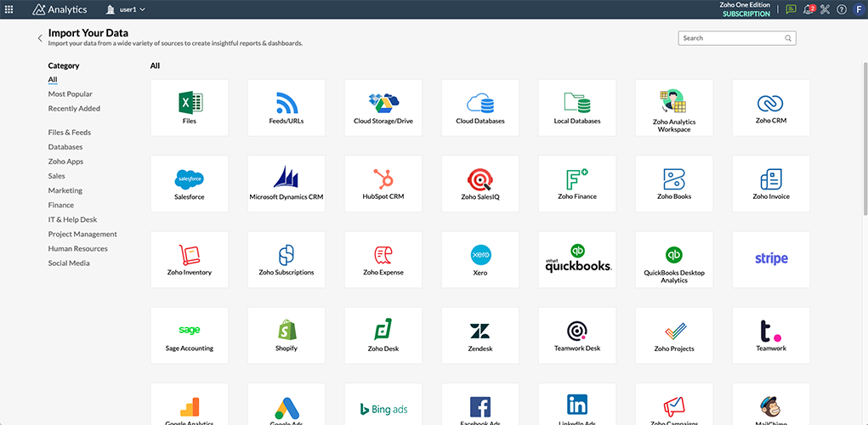Choose the Zoho Finance tile
868x425 pixels.
coord(576,184)
